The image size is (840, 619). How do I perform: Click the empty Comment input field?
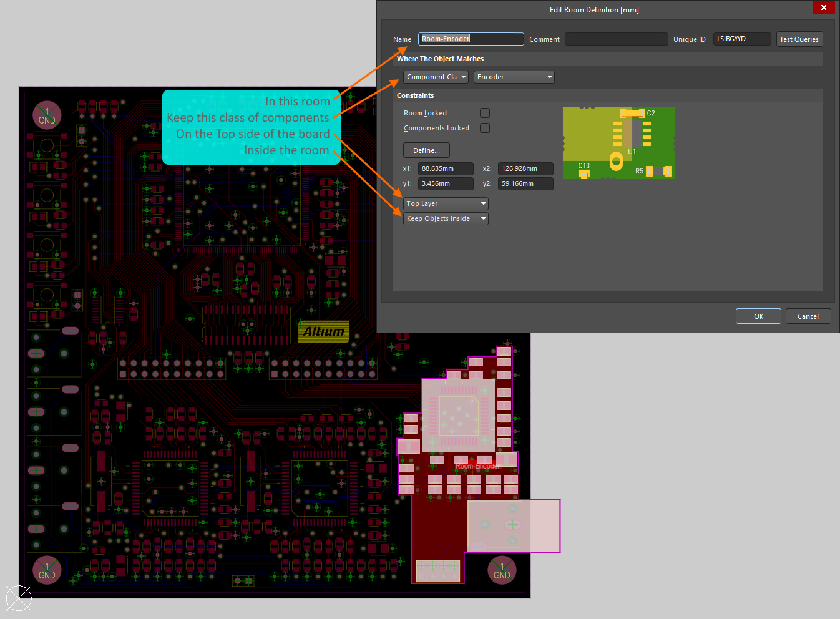tap(616, 39)
